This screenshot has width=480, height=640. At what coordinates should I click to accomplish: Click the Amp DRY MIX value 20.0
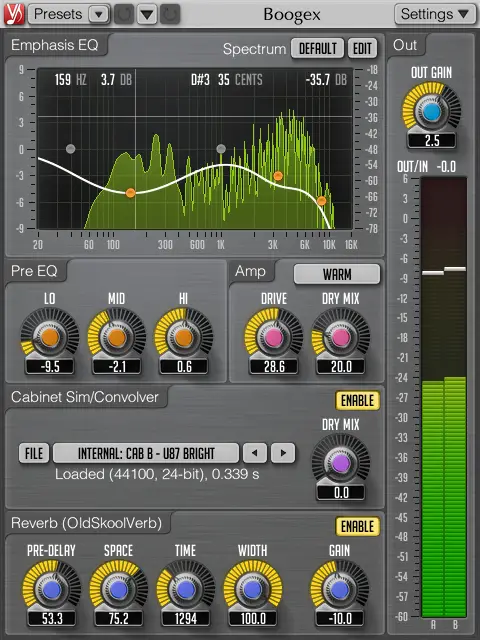pyautogui.click(x=341, y=367)
